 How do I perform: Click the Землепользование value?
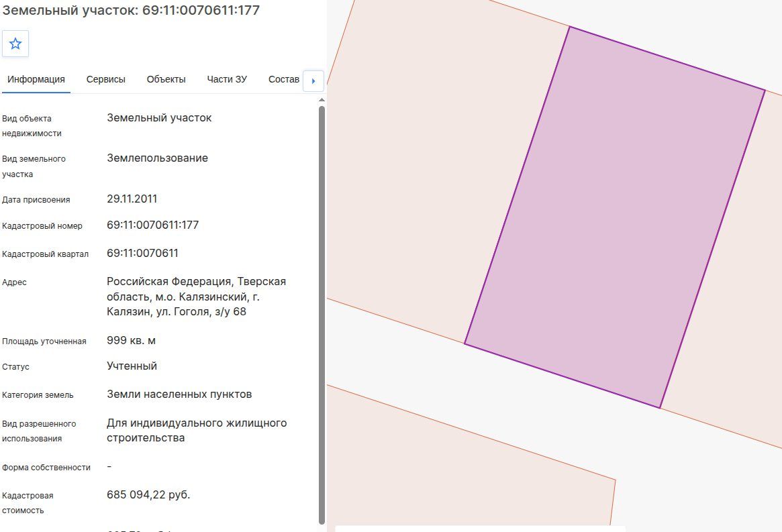(x=157, y=158)
